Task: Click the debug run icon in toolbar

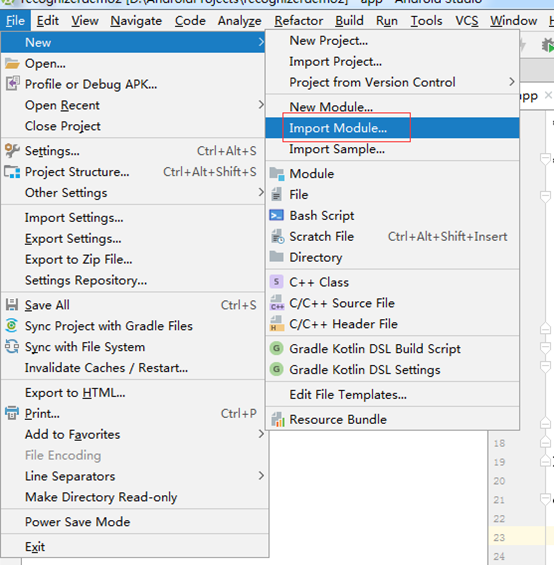Action: tap(548, 45)
